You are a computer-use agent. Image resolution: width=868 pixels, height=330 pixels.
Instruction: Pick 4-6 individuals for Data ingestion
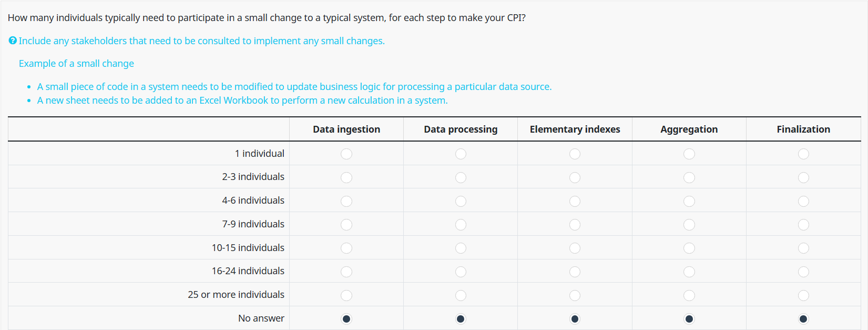point(346,201)
